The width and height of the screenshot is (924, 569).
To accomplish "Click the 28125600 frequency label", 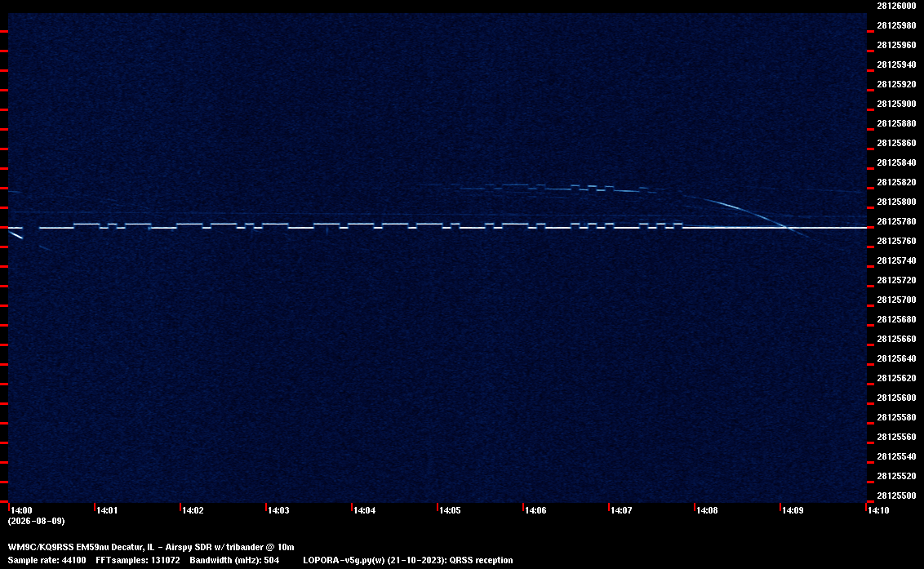I will click(896, 398).
